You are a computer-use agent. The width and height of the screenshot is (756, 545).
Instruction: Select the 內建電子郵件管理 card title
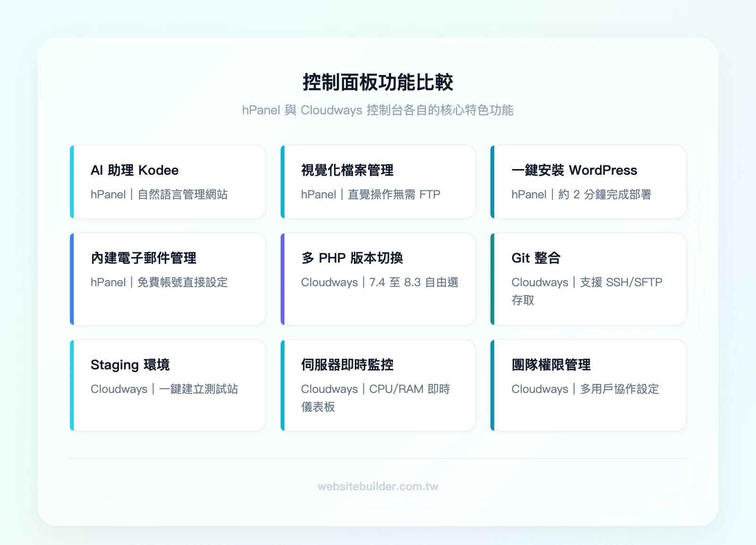[144, 258]
